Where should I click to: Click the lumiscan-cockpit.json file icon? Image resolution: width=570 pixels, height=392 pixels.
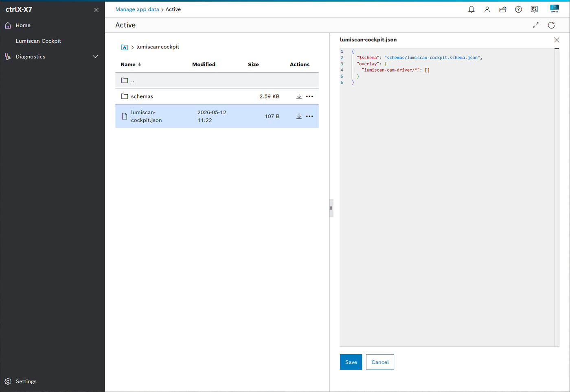[125, 116]
